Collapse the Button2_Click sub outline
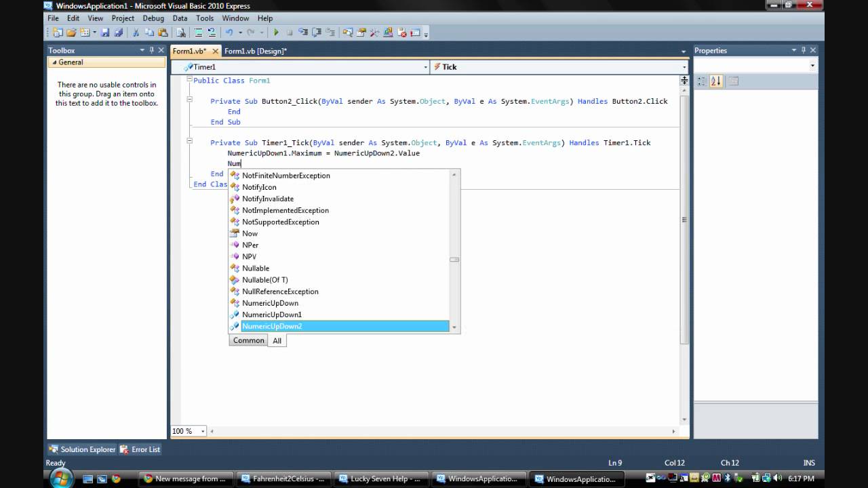Screen dimensions: 868x488 click(190, 101)
